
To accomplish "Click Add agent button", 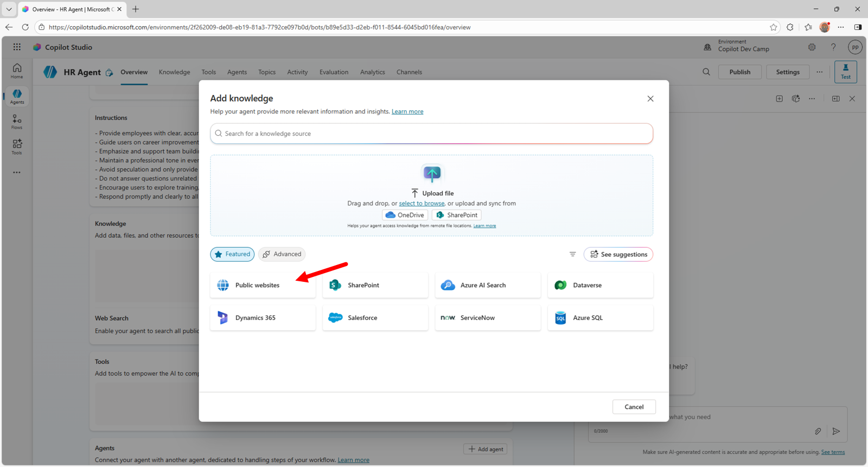I will click(486, 449).
